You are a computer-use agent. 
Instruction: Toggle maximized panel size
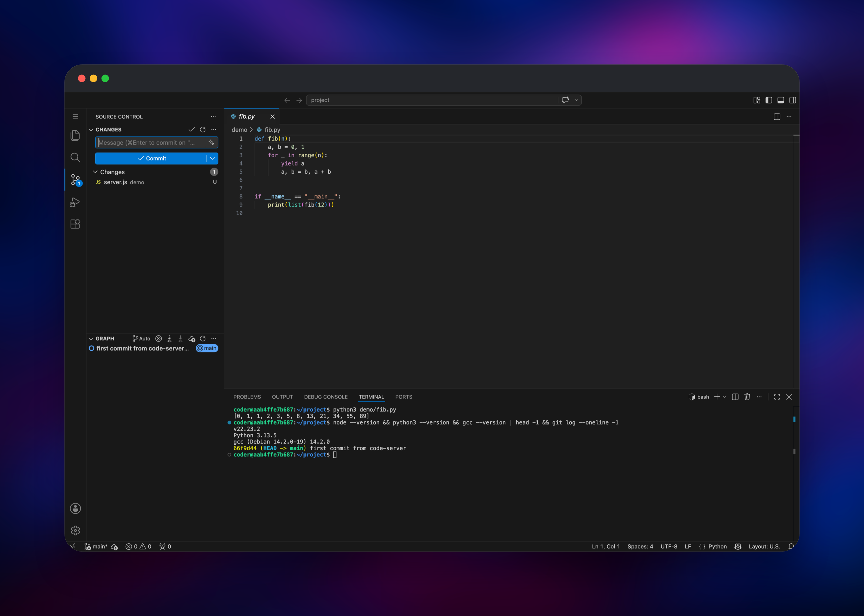[x=777, y=397]
